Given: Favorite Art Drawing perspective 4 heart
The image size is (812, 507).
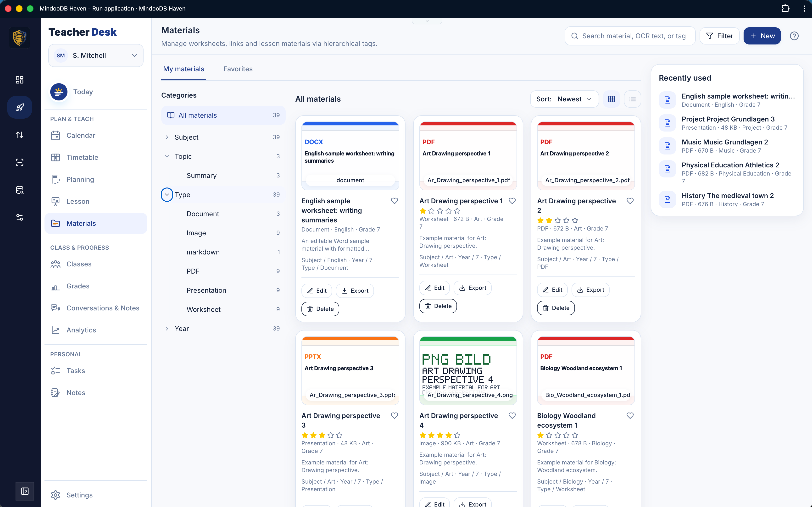Looking at the screenshot, I should pos(512,415).
